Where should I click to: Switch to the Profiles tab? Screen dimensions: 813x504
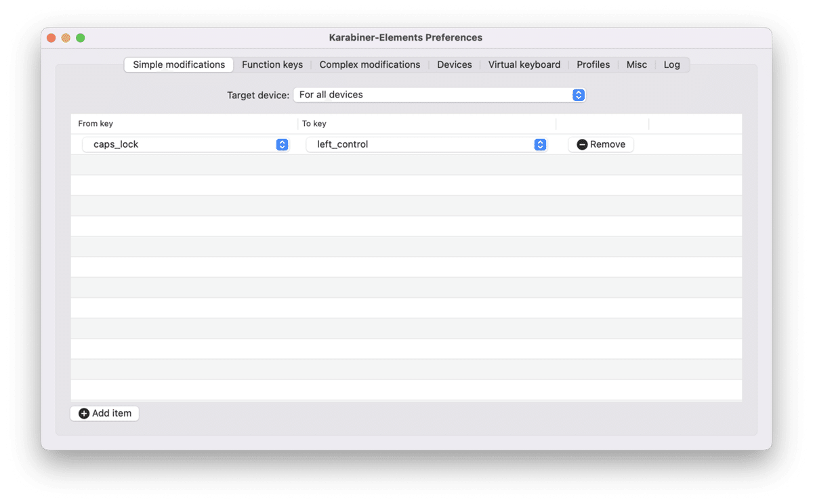tap(593, 64)
